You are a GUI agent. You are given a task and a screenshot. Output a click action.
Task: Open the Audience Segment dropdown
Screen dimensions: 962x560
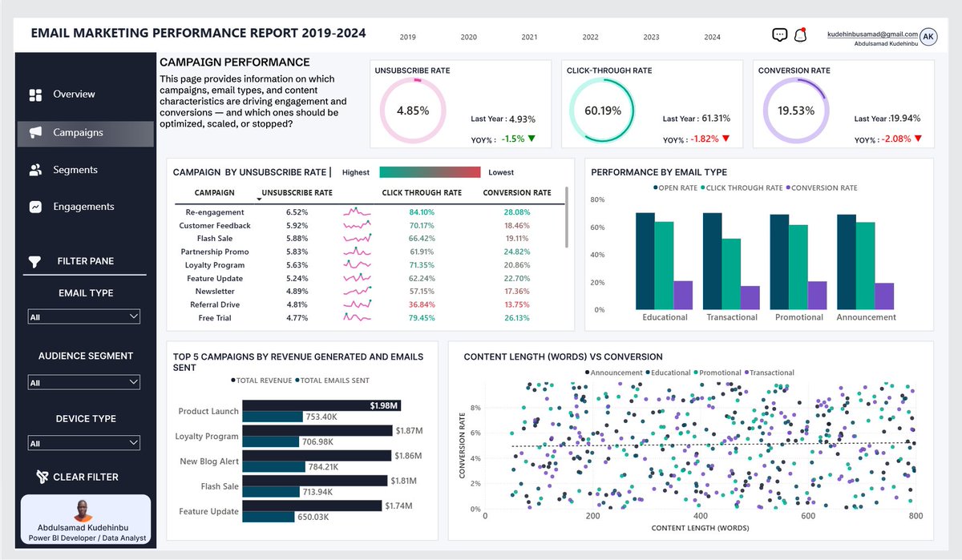pyautogui.click(x=84, y=383)
